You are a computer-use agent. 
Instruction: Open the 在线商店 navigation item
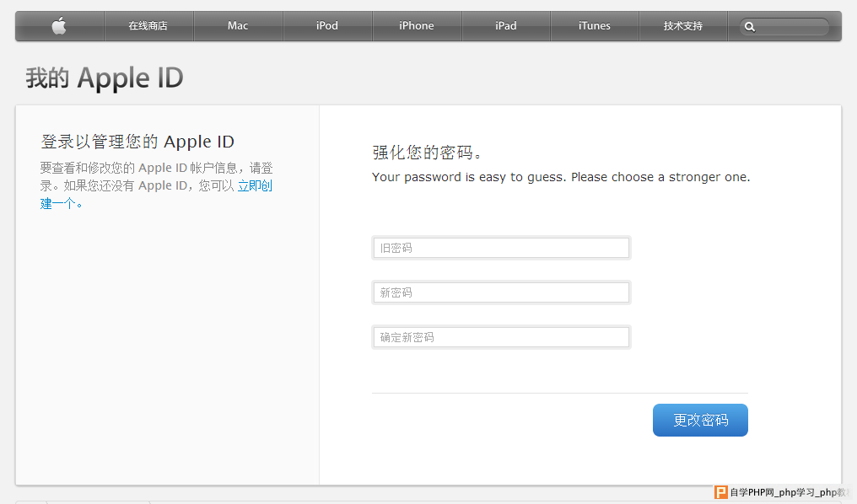click(x=148, y=25)
